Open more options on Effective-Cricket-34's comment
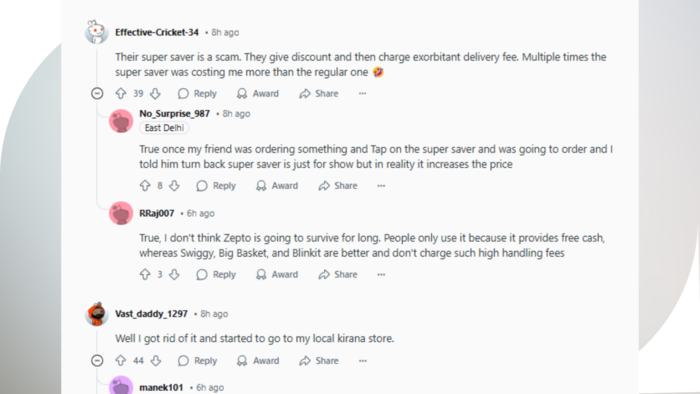700x394 pixels. pos(362,93)
